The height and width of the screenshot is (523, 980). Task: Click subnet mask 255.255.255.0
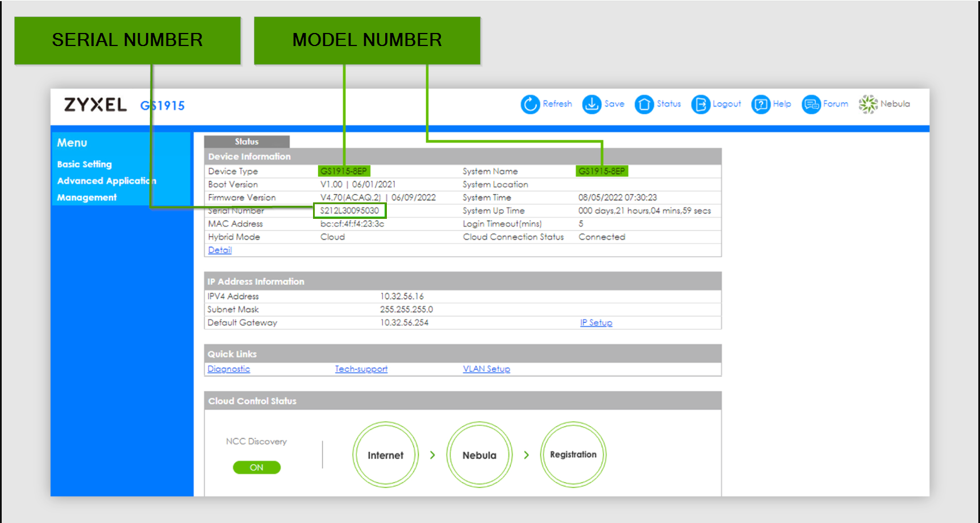(407, 310)
